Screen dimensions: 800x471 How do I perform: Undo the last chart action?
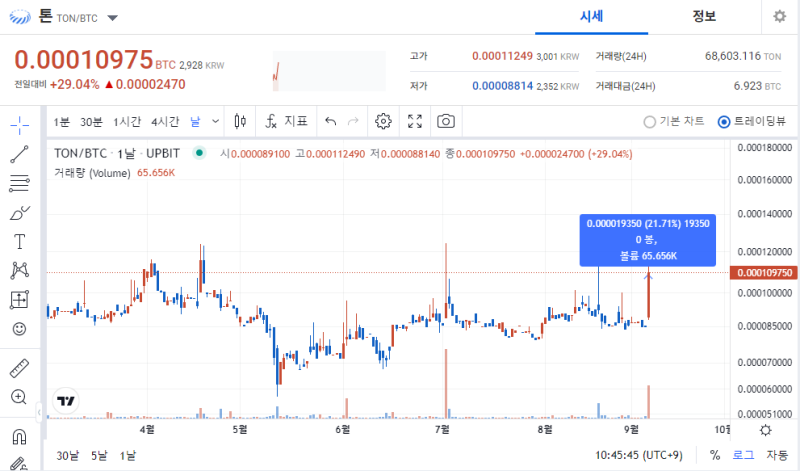[x=331, y=121]
